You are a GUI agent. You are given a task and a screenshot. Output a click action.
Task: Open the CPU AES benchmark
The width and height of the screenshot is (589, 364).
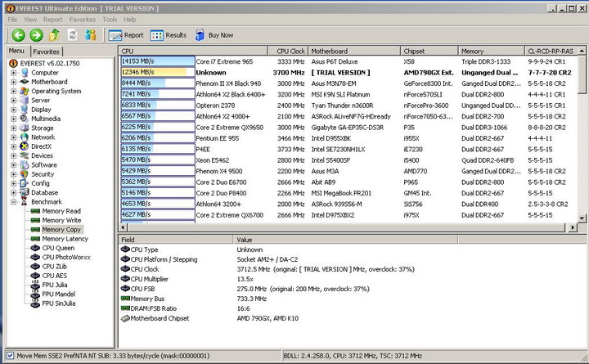point(55,276)
